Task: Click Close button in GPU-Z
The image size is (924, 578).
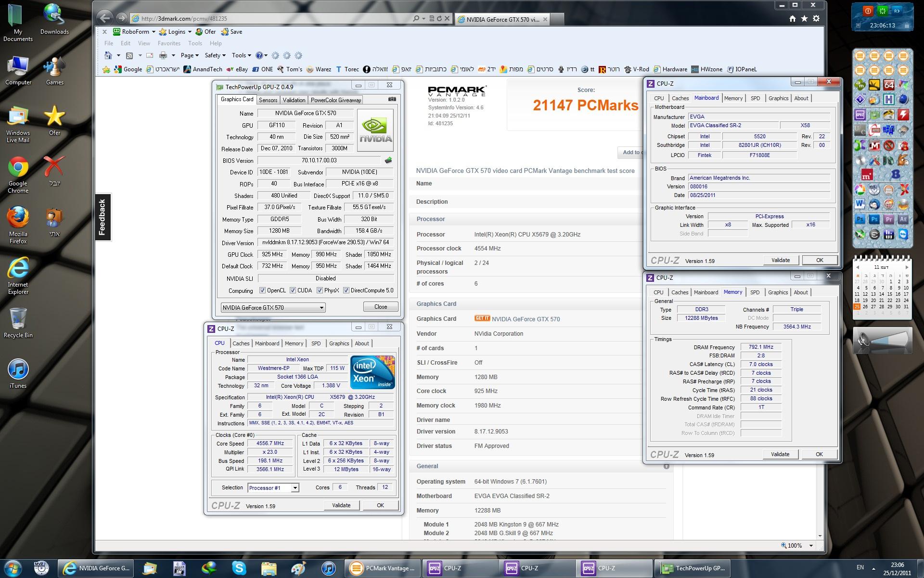Action: [x=380, y=307]
